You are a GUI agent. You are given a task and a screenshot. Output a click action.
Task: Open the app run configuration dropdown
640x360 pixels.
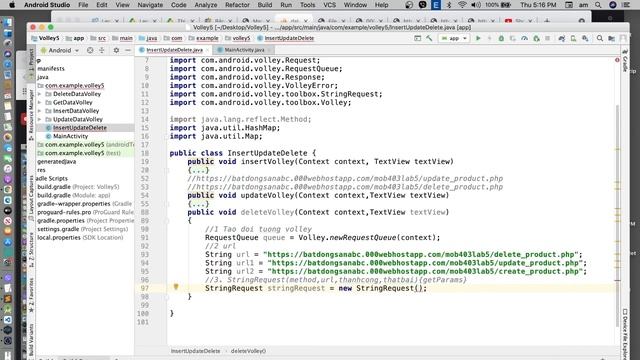pos(454,38)
